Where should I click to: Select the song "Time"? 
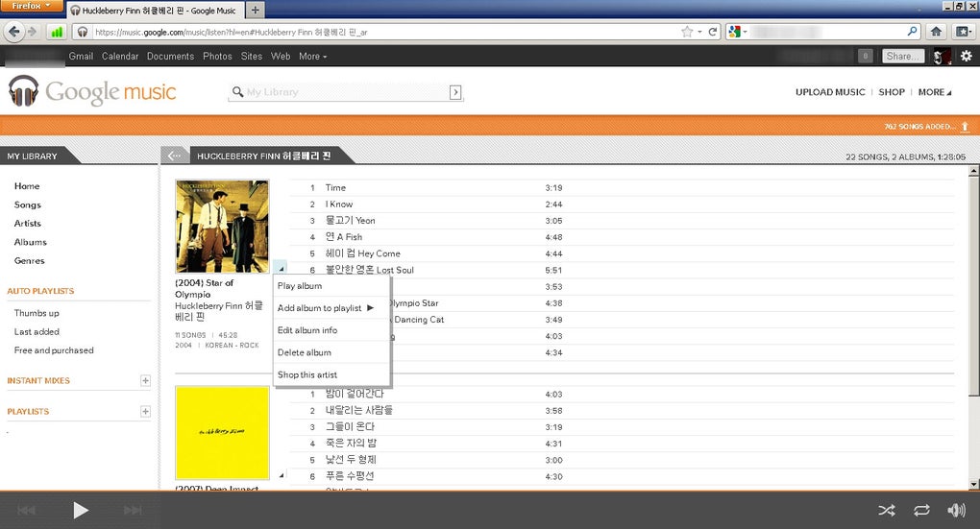[x=335, y=187]
